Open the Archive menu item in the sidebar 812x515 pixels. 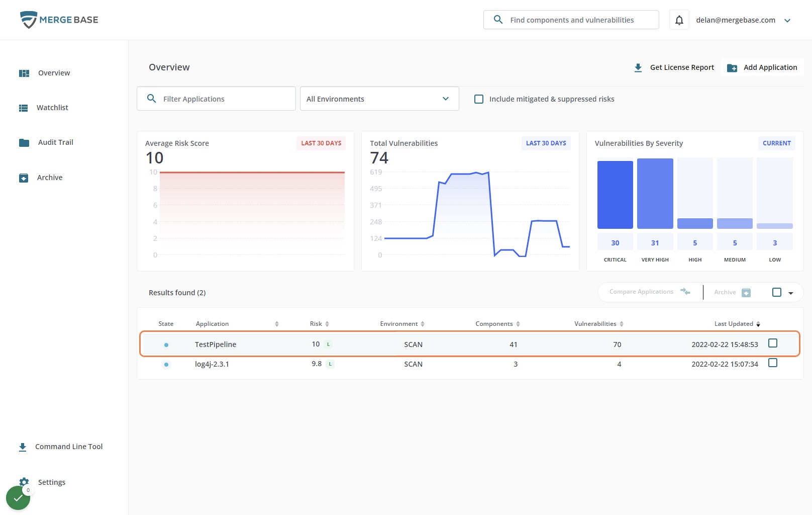click(50, 178)
